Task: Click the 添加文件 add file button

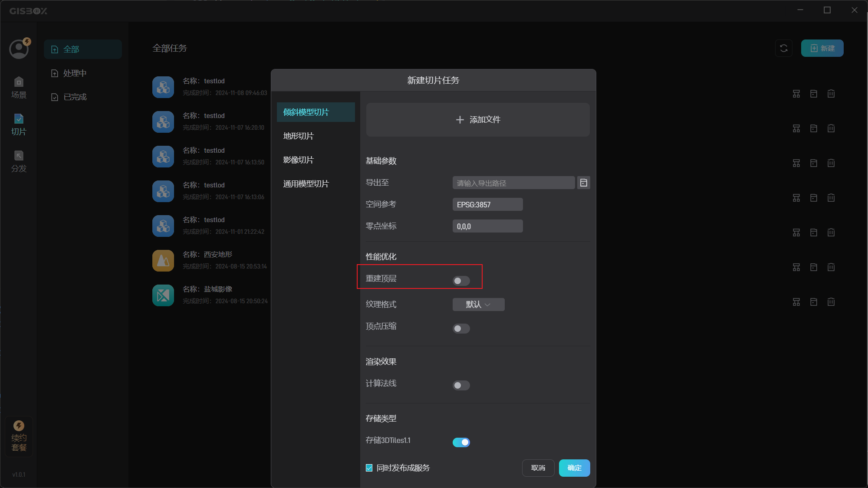Action: click(x=478, y=120)
